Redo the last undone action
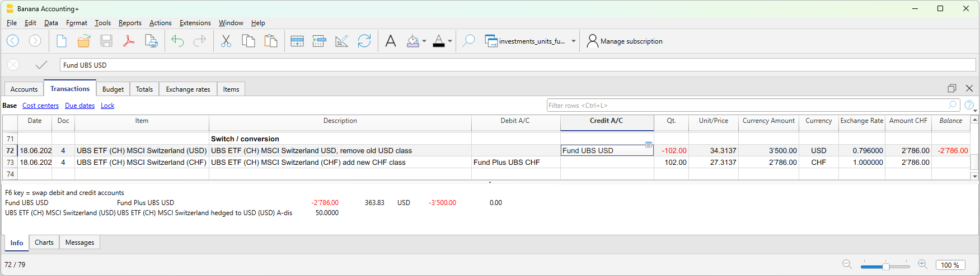Screen dimensions: 980x276 coord(199,41)
